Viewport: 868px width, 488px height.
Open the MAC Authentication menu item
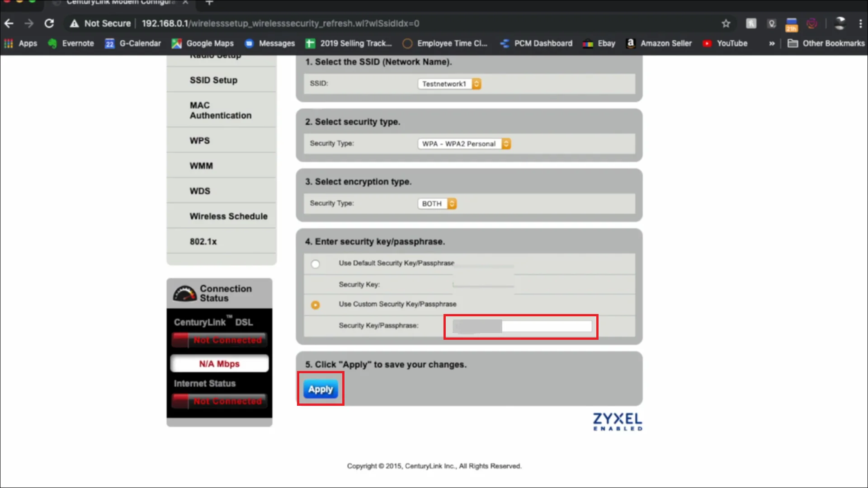220,110
